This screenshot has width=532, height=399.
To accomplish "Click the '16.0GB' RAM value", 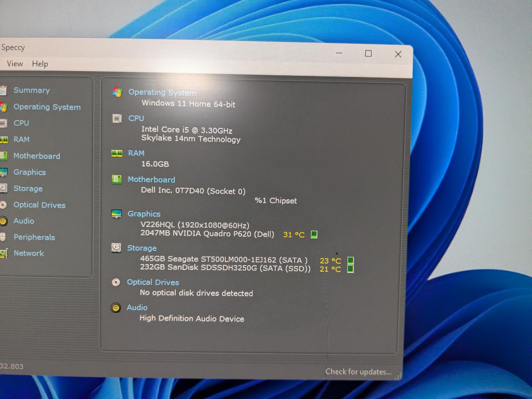I will pos(155,164).
